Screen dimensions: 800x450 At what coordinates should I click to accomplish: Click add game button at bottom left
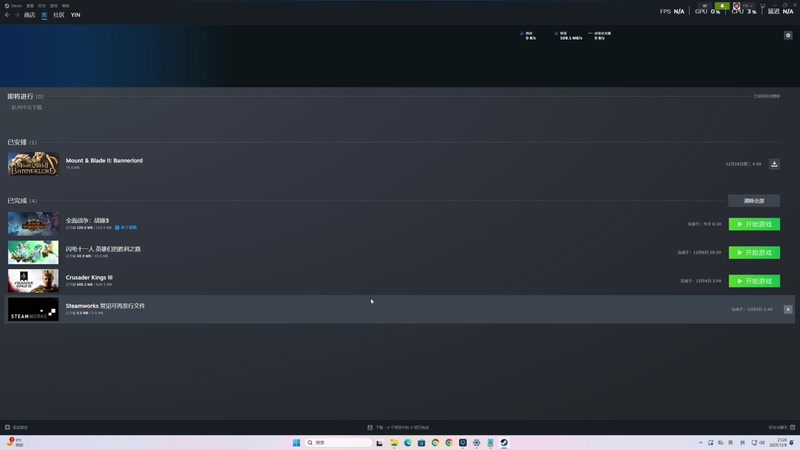coord(16,427)
